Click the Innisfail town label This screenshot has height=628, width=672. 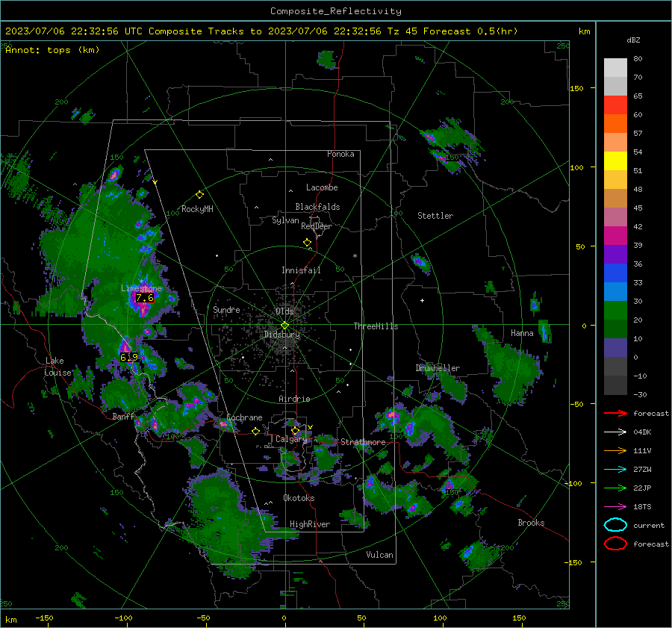[301, 270]
